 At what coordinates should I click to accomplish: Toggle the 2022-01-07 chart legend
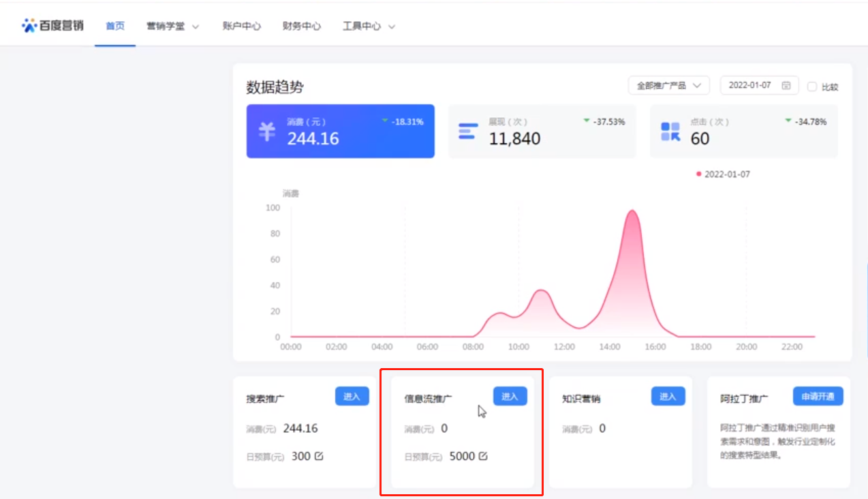coord(723,174)
